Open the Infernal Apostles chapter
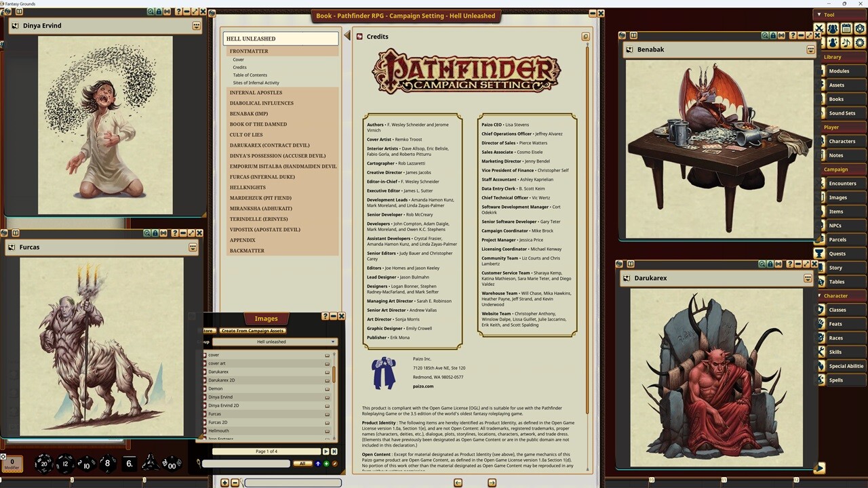The width and height of the screenshot is (868, 488). pos(256,92)
